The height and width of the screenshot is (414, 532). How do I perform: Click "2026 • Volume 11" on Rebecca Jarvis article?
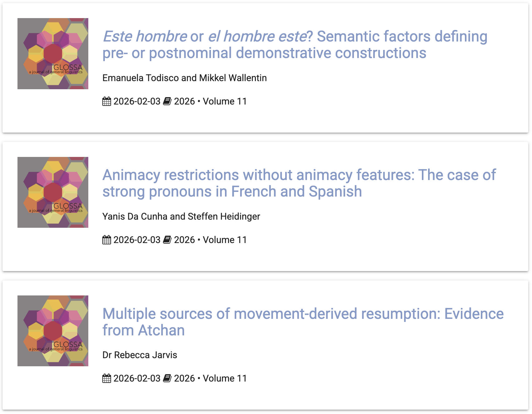[210, 378]
